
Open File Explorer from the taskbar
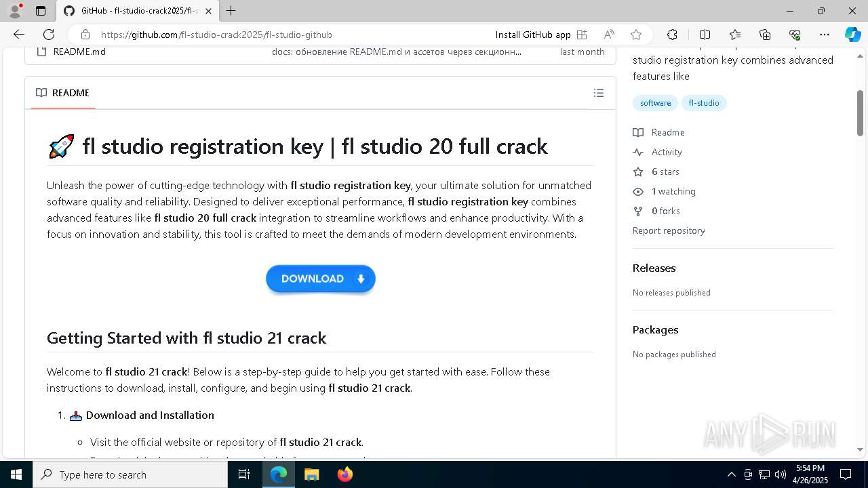click(311, 474)
